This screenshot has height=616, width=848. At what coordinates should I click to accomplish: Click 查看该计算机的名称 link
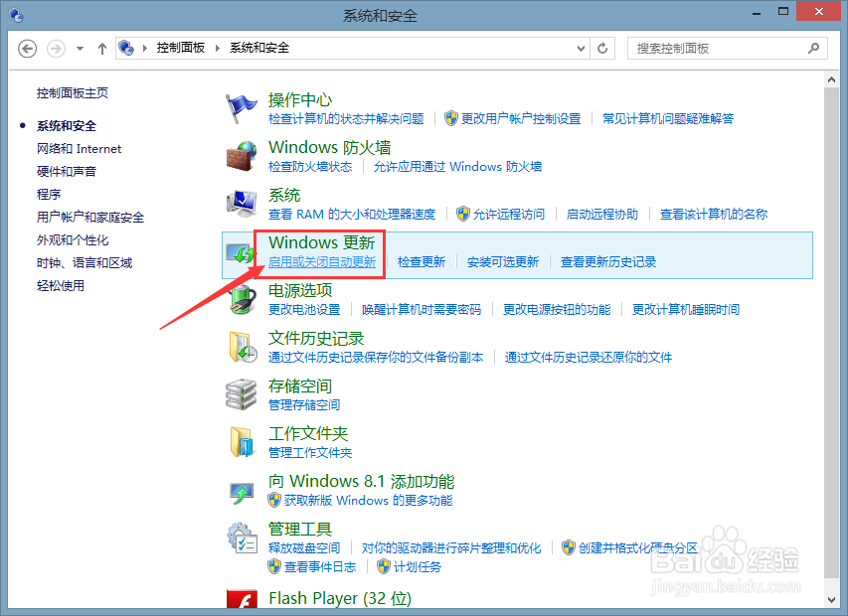(714, 215)
